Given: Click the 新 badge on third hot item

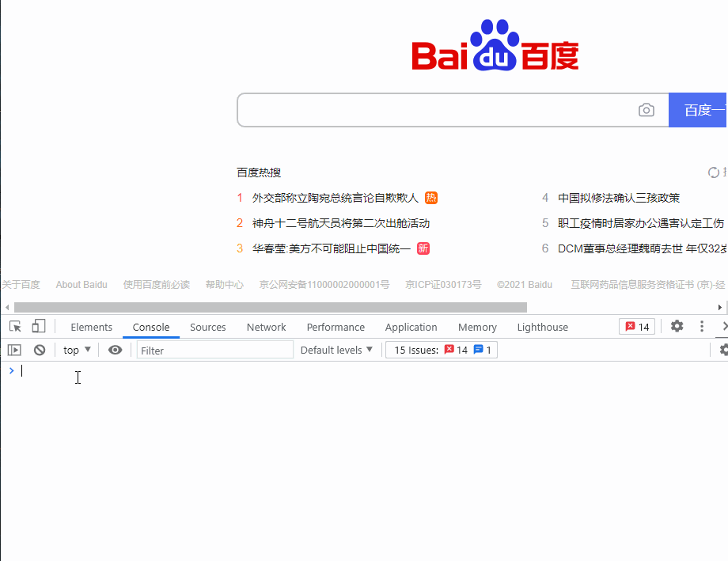Looking at the screenshot, I should coord(423,248).
